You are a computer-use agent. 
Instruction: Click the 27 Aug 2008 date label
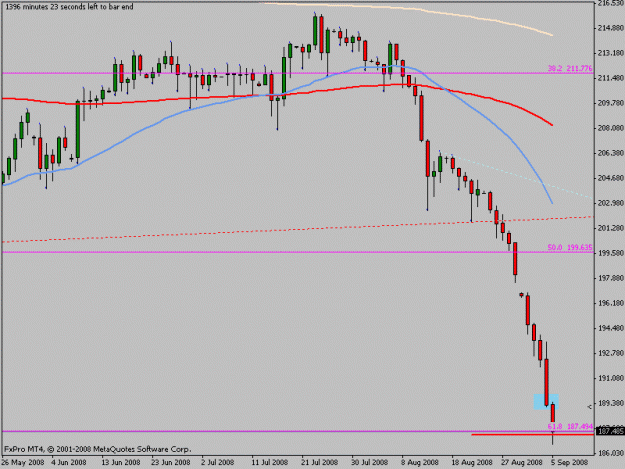pos(522,462)
